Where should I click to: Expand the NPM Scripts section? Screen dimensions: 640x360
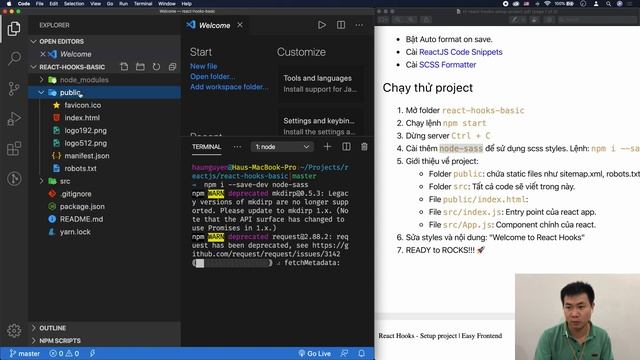coord(33,340)
